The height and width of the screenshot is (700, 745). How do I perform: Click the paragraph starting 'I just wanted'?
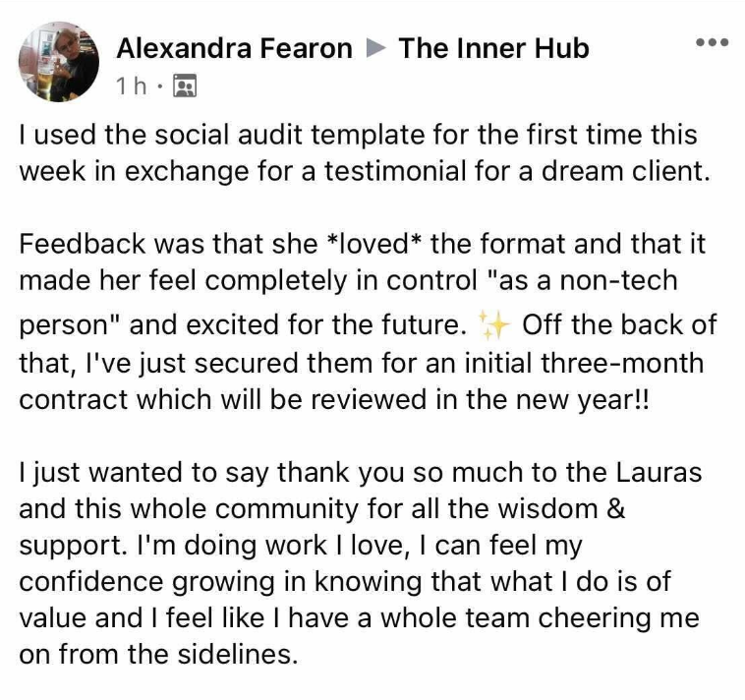[x=360, y=563]
